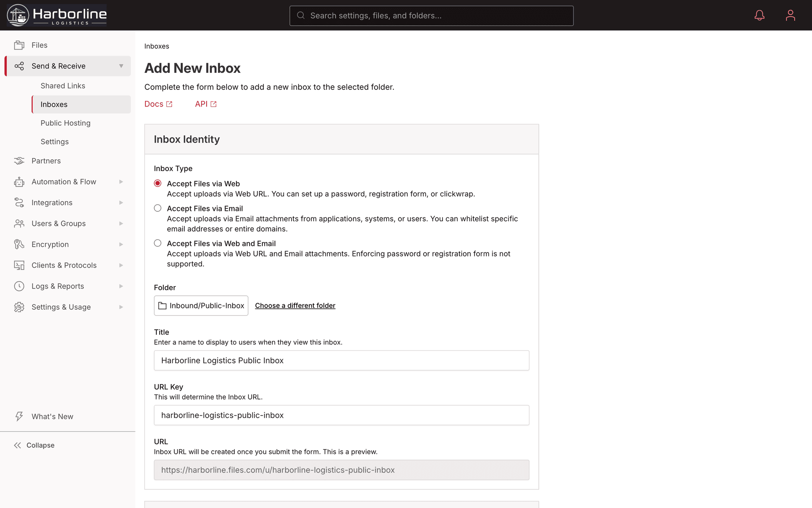Click the Title input field
The image size is (812, 508).
click(341, 360)
